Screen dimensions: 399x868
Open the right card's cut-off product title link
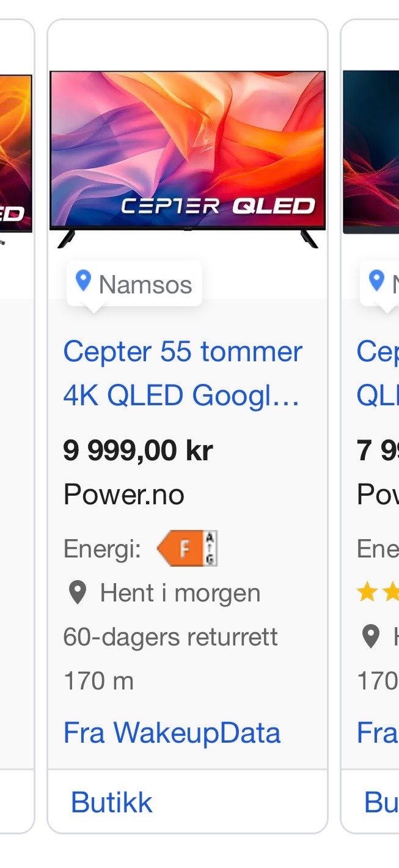[378, 373]
